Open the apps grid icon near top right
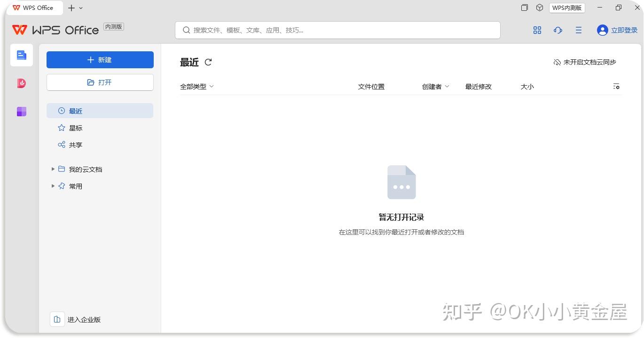The width and height of the screenshot is (644, 338). coord(537,30)
